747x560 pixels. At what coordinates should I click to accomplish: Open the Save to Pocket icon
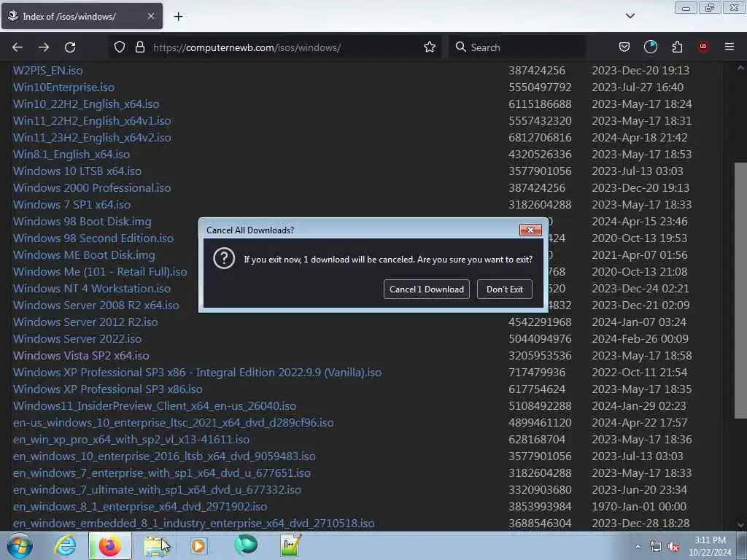pyautogui.click(x=624, y=47)
